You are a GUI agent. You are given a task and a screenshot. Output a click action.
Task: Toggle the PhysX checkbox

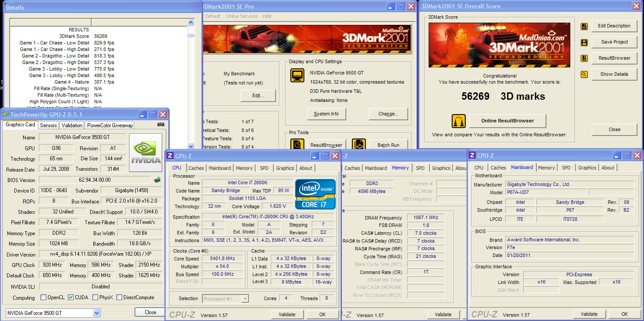95,297
